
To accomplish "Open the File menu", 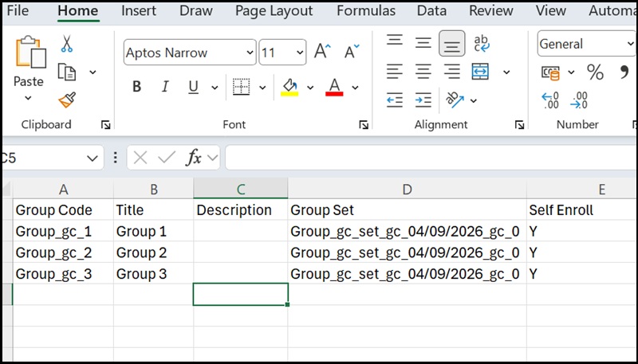I will point(18,10).
